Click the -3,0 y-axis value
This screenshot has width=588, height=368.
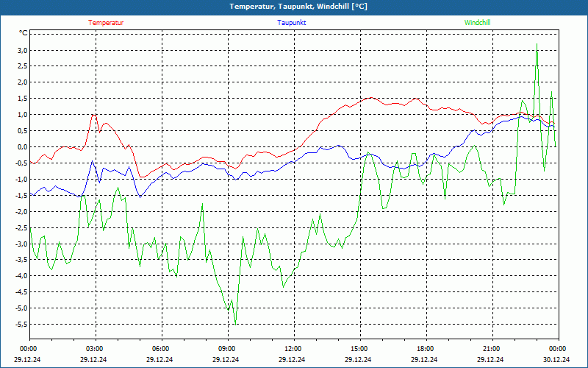click(x=22, y=244)
